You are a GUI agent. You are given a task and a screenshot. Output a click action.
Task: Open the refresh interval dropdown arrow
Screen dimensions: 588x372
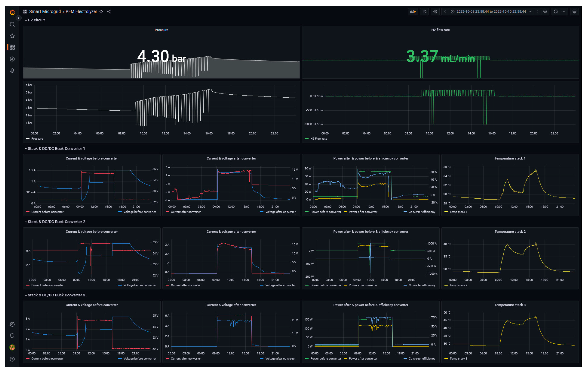(564, 12)
